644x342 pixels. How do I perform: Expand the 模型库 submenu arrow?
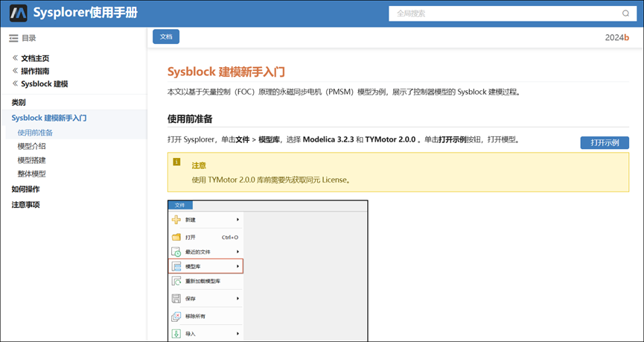click(x=237, y=266)
